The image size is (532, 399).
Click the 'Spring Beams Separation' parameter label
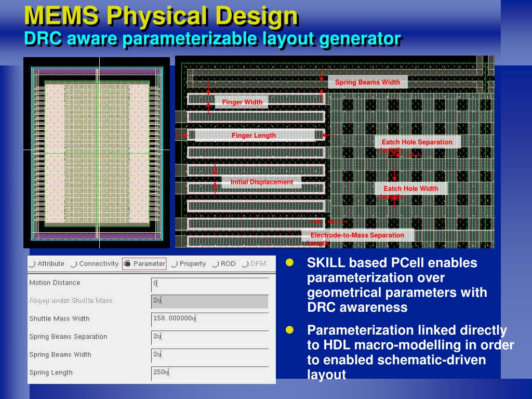click(68, 337)
